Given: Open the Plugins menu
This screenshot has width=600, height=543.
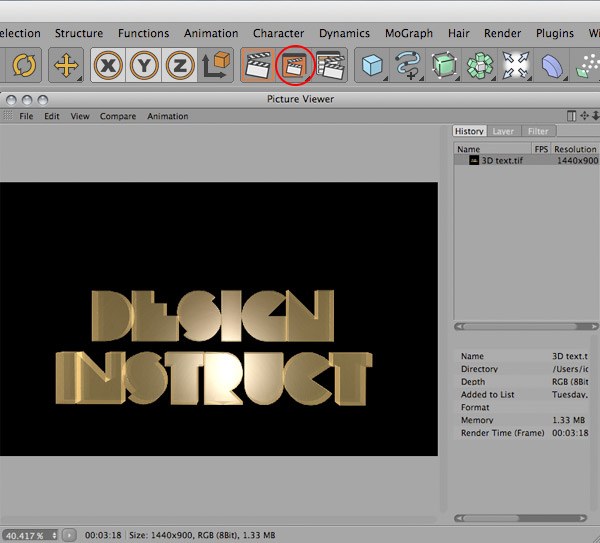Looking at the screenshot, I should pyautogui.click(x=554, y=33).
